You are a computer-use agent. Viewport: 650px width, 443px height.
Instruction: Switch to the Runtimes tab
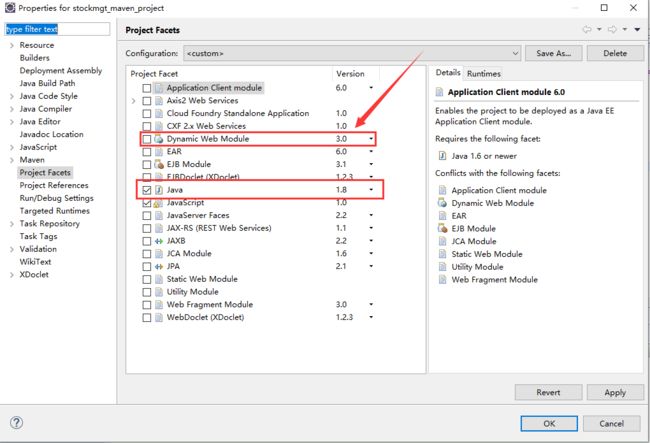click(x=483, y=73)
